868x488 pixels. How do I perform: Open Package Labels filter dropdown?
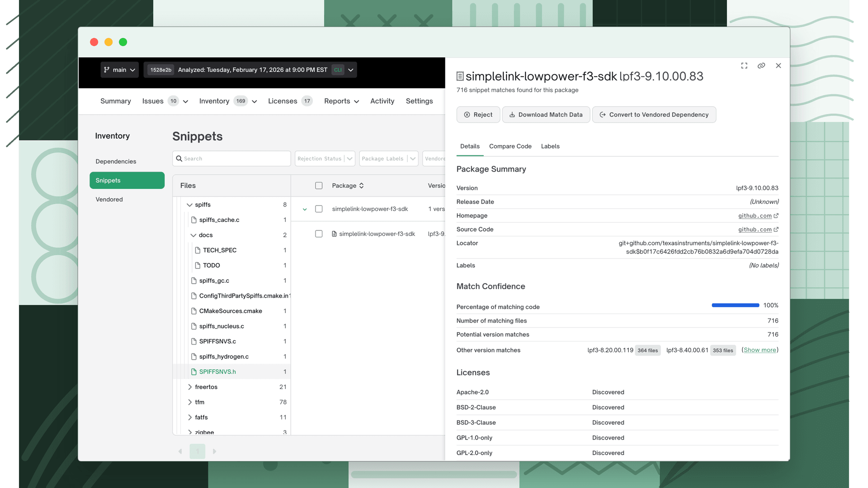pyautogui.click(x=388, y=159)
